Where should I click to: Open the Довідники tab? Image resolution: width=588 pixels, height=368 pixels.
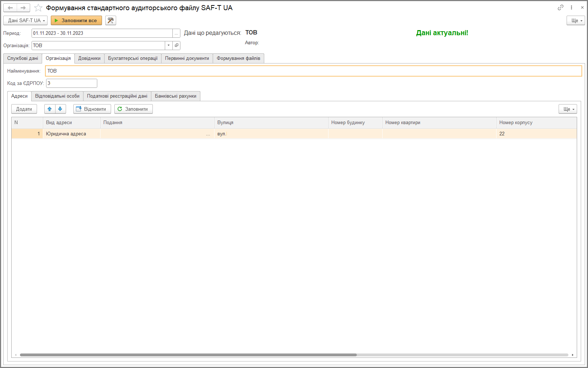click(89, 58)
